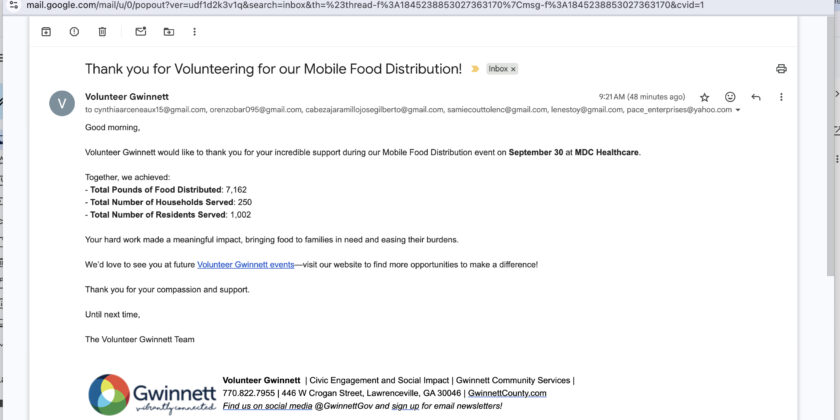This screenshot has height=420, width=840.
Task: Open the Volunteer Gwinnett events link
Action: pos(245,264)
